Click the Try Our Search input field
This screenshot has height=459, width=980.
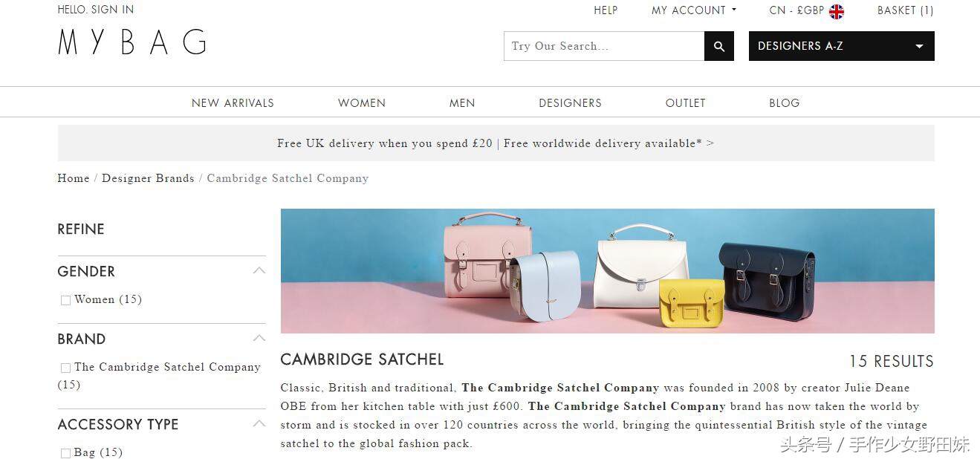coord(604,46)
